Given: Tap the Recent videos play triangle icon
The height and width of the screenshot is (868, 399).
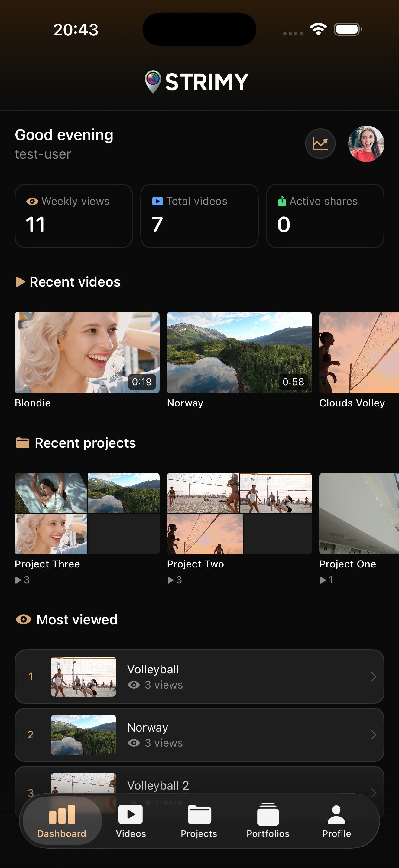Looking at the screenshot, I should (21, 282).
